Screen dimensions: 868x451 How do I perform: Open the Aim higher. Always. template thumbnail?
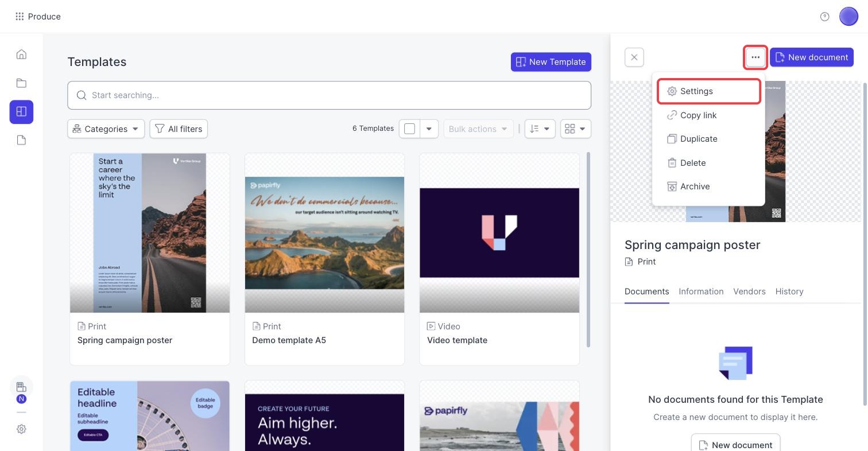click(x=324, y=416)
